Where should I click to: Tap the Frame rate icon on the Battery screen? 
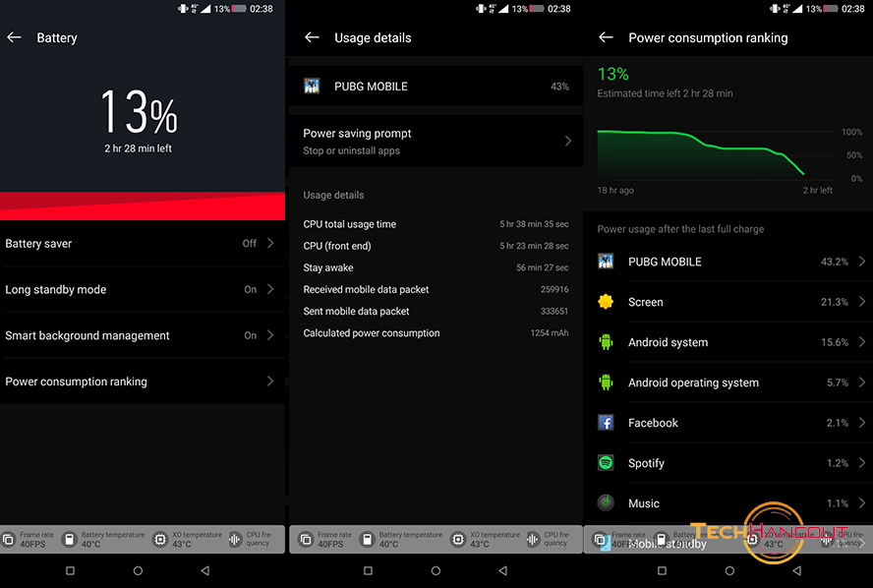coord(8,539)
